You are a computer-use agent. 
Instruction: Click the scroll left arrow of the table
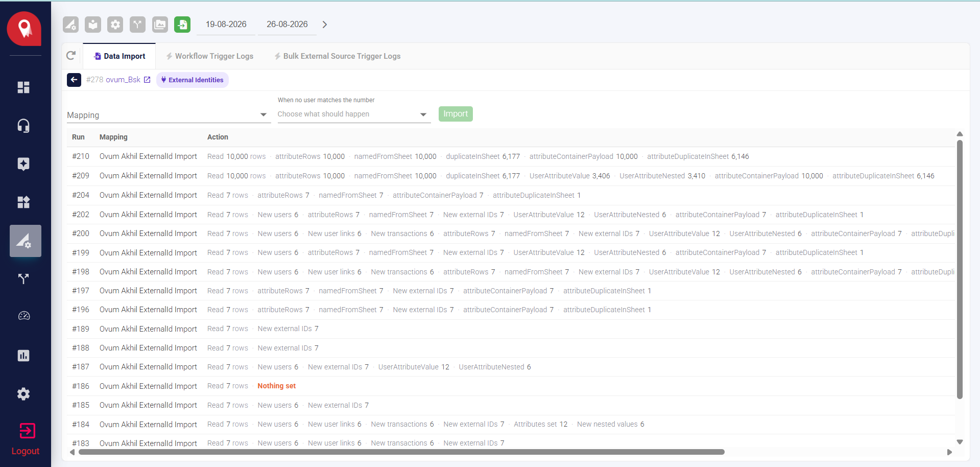(x=72, y=452)
